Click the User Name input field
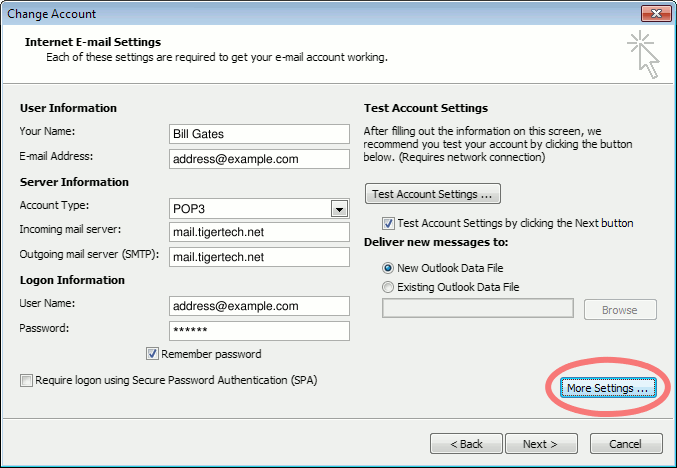 pyautogui.click(x=259, y=306)
